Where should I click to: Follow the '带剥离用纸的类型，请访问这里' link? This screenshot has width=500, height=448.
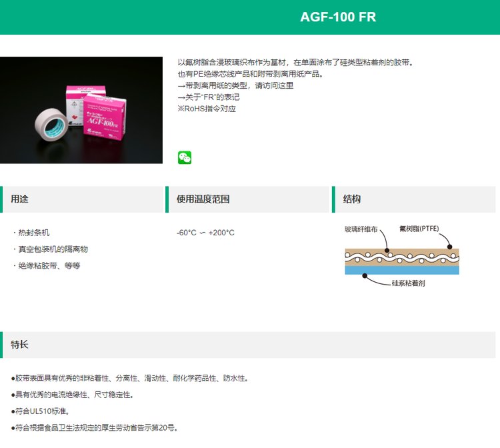236,85
